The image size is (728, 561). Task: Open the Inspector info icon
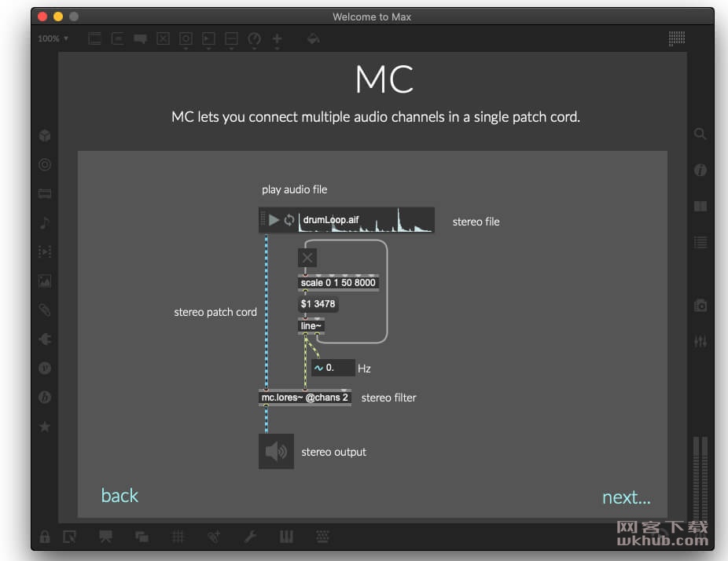click(700, 170)
